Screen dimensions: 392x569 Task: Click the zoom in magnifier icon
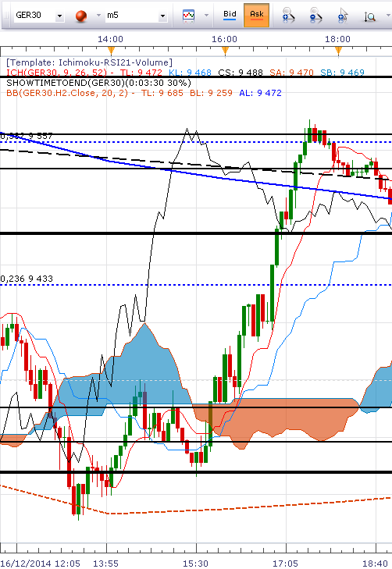289,16
